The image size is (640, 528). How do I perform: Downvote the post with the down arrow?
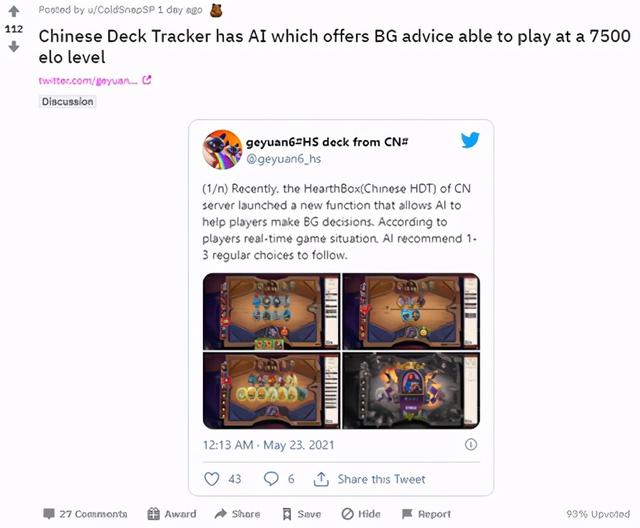(x=14, y=47)
